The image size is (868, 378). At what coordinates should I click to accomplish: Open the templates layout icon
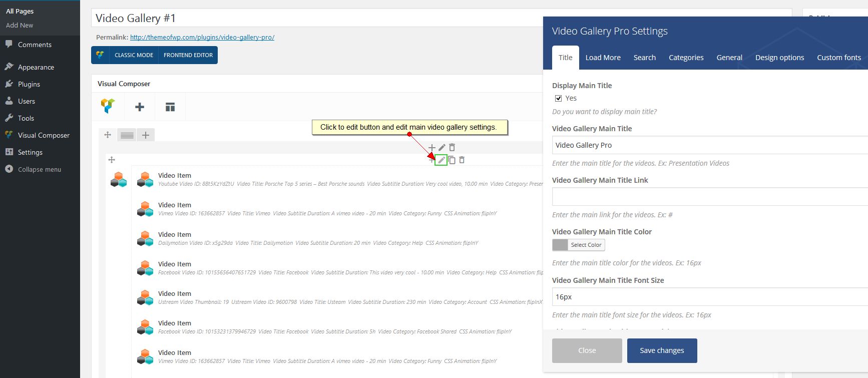click(170, 107)
